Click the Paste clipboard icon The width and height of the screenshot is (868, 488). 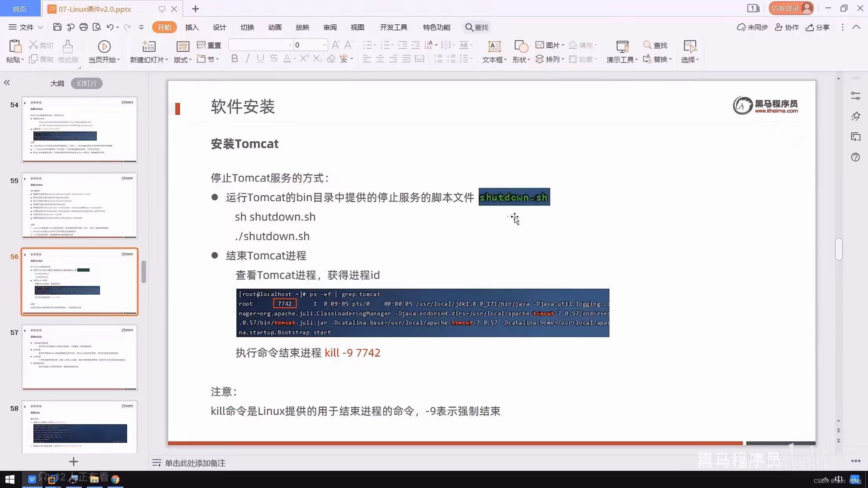click(15, 46)
